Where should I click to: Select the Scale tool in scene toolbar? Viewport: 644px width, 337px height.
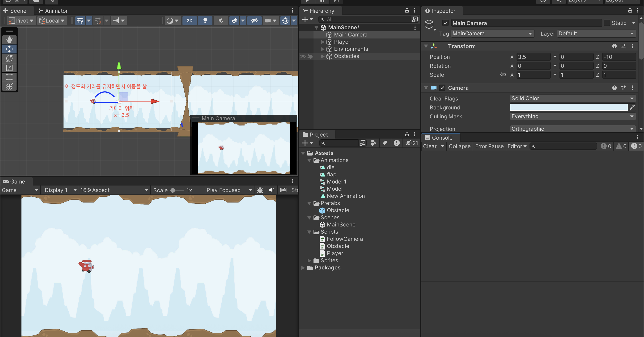click(x=9, y=68)
